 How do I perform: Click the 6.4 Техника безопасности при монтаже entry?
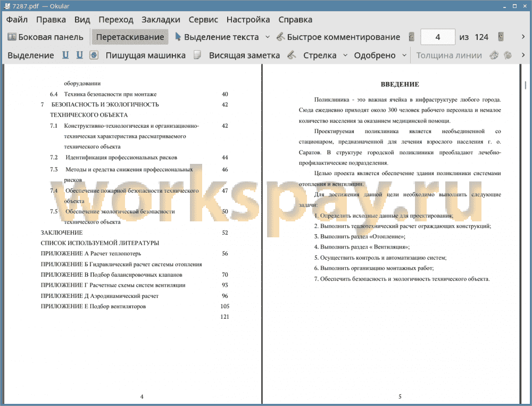click(x=103, y=94)
